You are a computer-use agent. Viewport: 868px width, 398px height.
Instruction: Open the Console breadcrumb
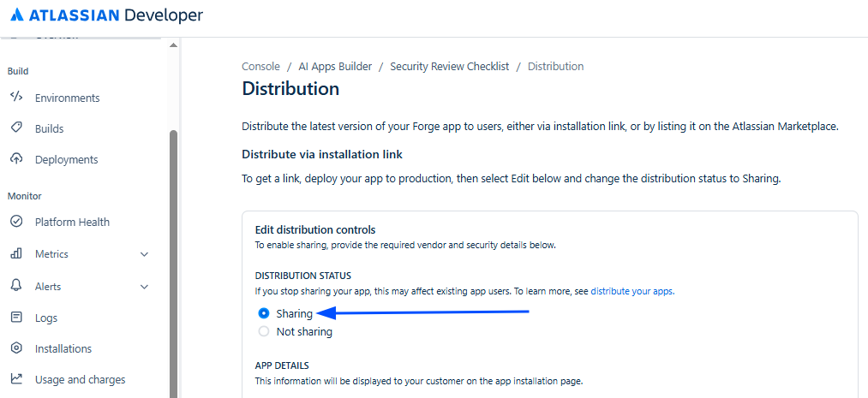coord(260,66)
